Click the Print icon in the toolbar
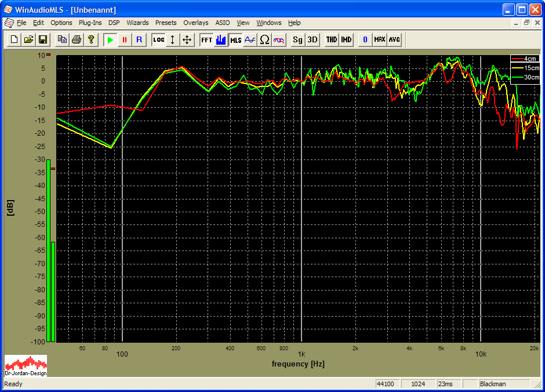Viewport: 545px width, 392px height. coord(76,39)
